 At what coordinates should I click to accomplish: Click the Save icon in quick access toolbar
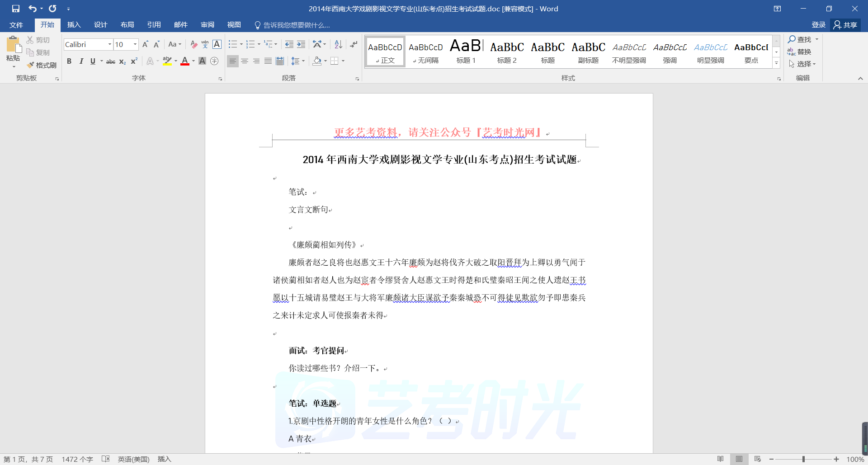[16, 9]
